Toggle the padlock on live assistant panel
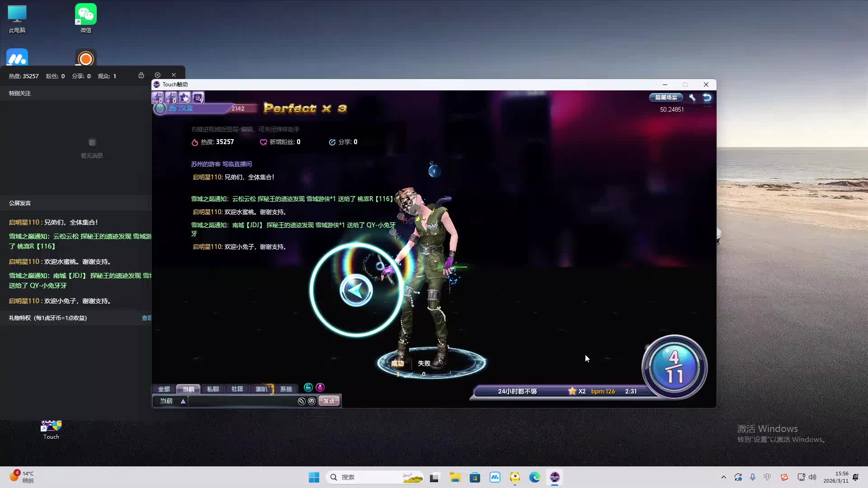This screenshot has width=868, height=488. tap(141, 75)
